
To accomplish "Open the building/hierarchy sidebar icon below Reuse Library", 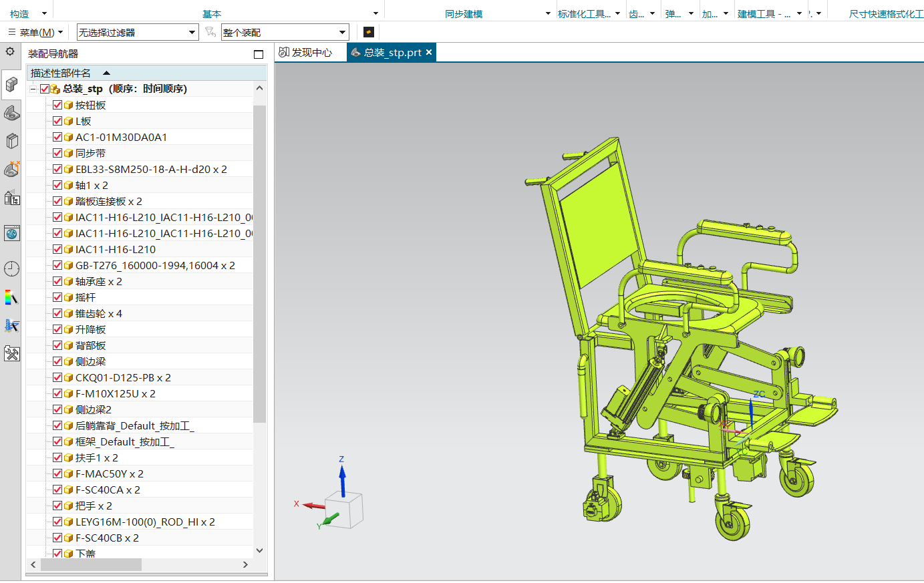I will [x=11, y=198].
